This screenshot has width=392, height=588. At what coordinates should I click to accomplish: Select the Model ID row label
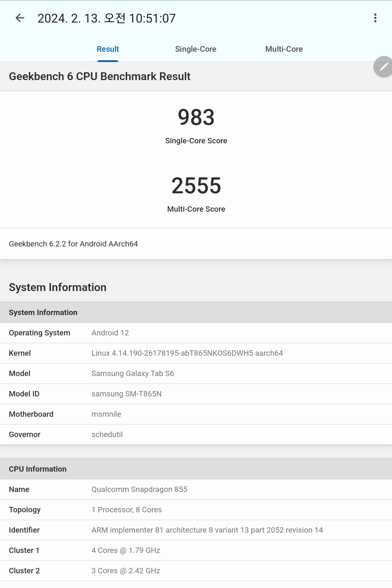tap(24, 394)
